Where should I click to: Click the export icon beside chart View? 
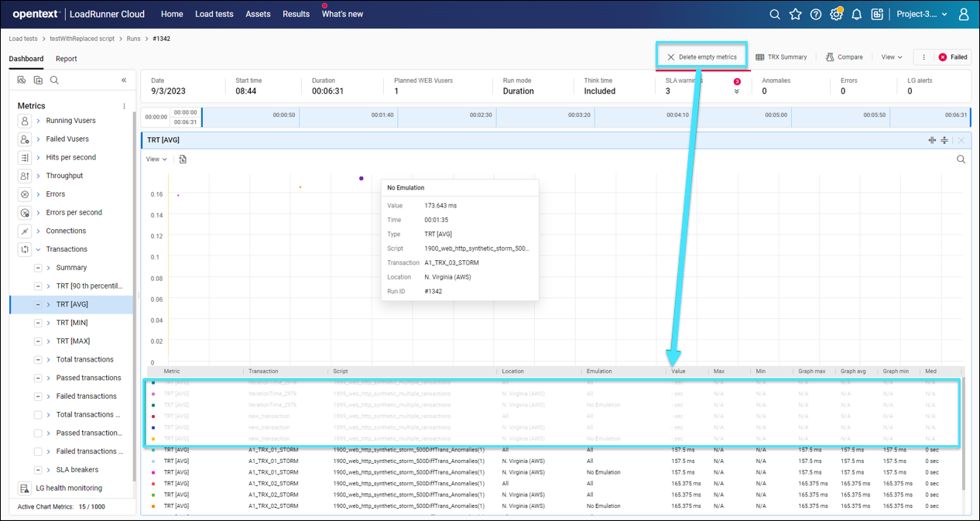click(183, 159)
